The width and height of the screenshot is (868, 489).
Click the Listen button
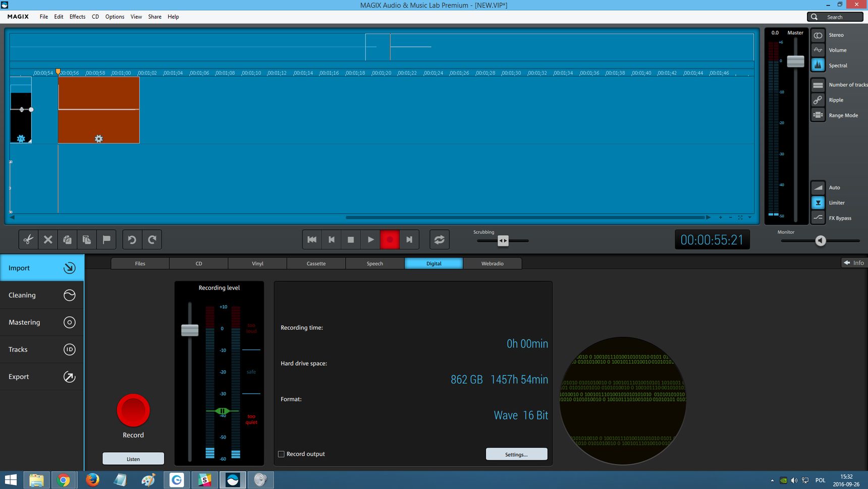(133, 459)
